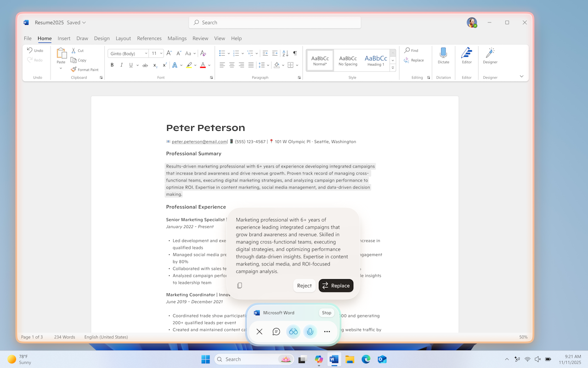Open Designer from the ribbon
Image resolution: width=588 pixels, height=368 pixels.
[x=490, y=57]
